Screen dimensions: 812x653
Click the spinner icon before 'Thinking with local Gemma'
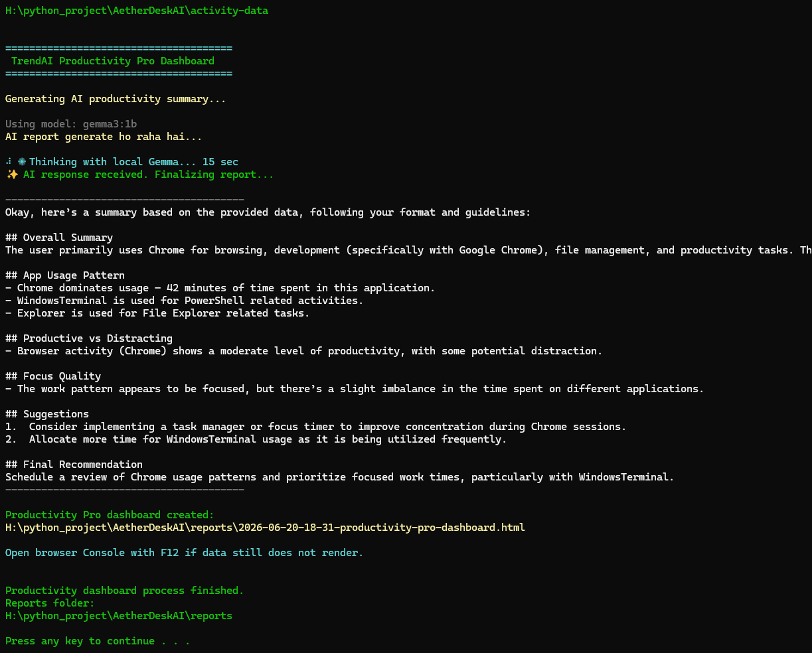(x=22, y=162)
